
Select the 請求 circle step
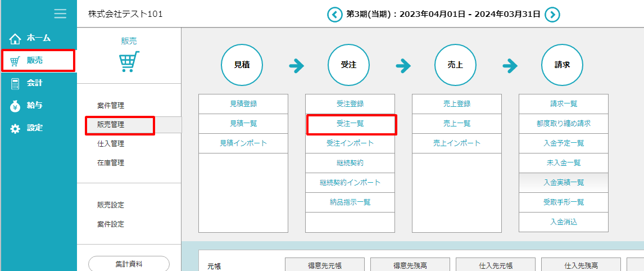point(562,65)
